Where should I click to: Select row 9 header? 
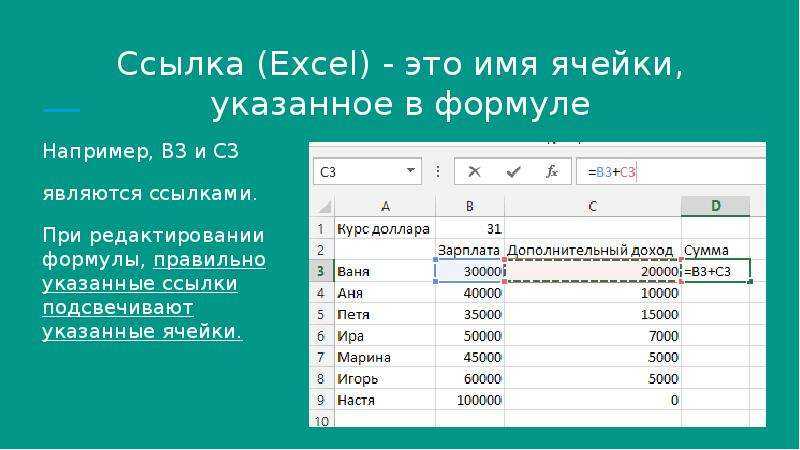pos(321,400)
